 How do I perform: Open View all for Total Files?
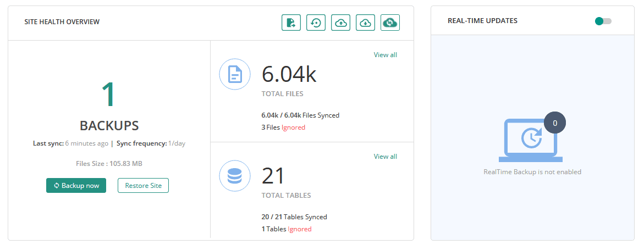pyautogui.click(x=386, y=54)
